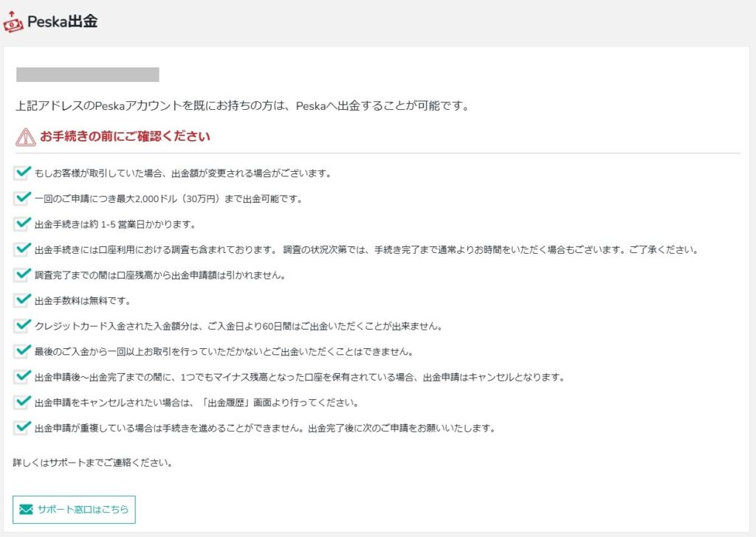This screenshot has width=756, height=537.
Task: Click the redacted gray email address bar
Action: click(x=87, y=75)
